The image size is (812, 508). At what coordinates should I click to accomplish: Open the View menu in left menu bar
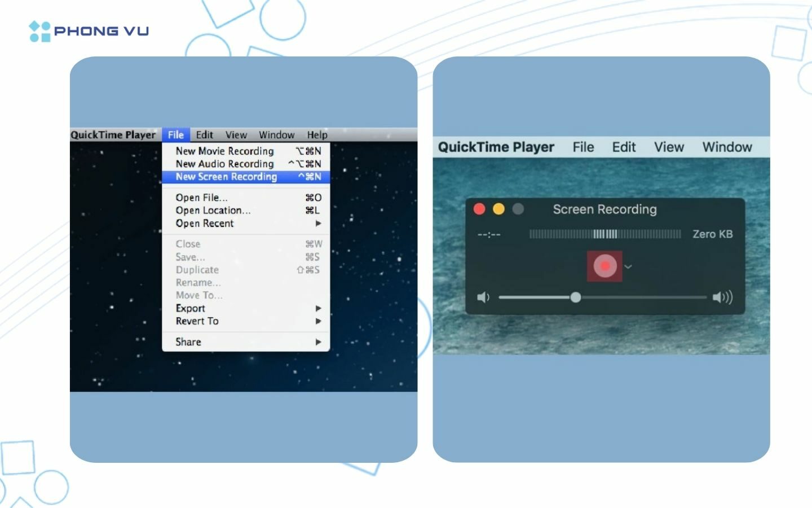tap(236, 135)
